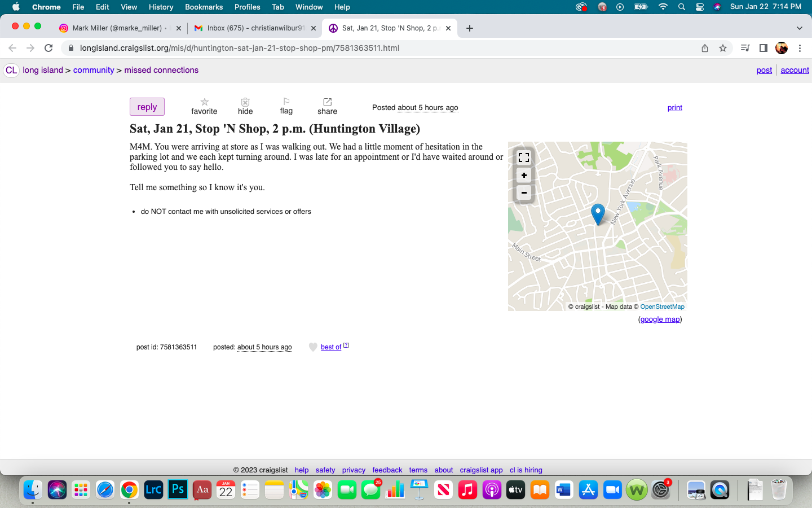Click the CL craigslist logo
This screenshot has width=812, height=508.
tap(11, 71)
